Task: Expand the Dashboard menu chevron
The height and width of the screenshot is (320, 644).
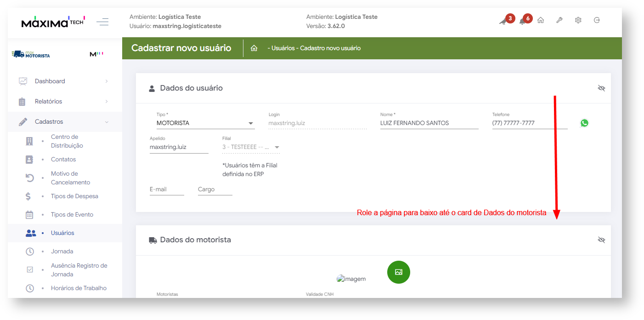Action: coord(107,81)
